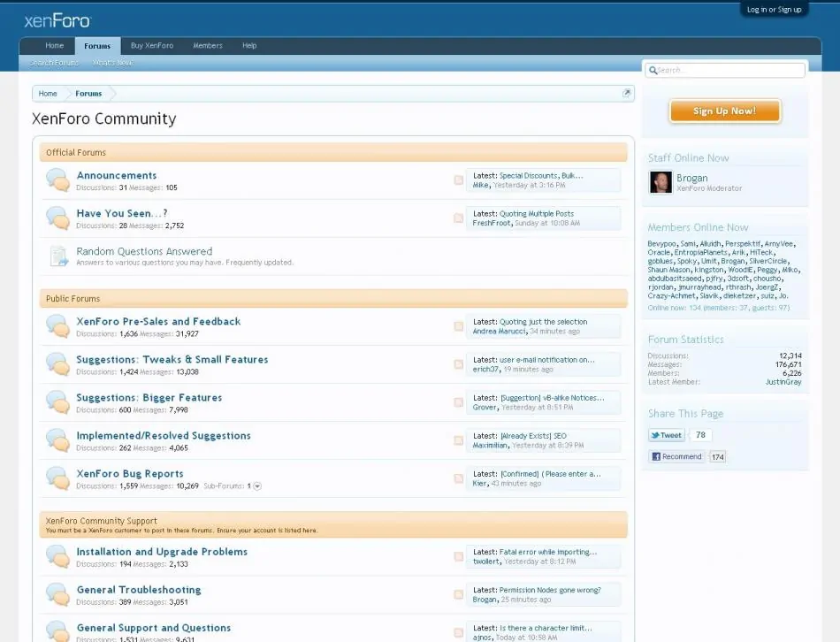Click Brogan's staff avatar thumbnail
This screenshot has width=840, height=642.
[x=661, y=182]
